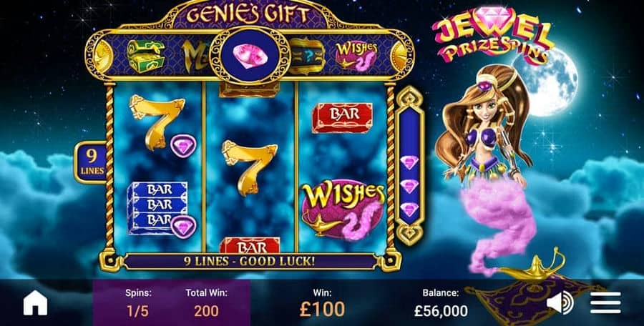Click the gold coin at left of gift bar

[102, 56]
